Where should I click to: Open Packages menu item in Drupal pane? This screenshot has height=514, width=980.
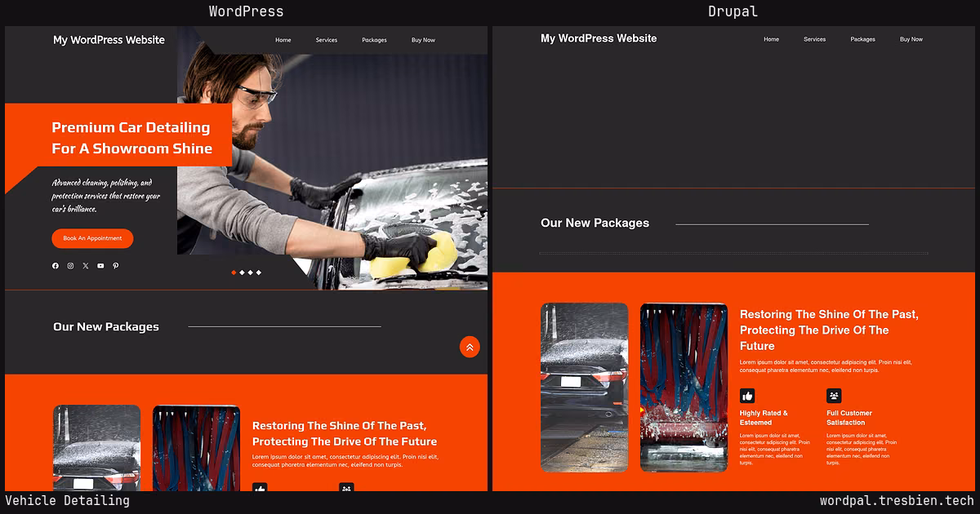pyautogui.click(x=862, y=39)
